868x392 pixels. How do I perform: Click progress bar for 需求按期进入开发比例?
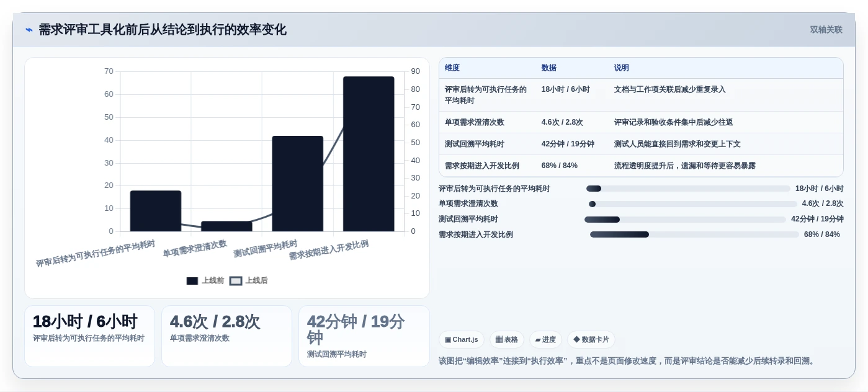click(694, 234)
